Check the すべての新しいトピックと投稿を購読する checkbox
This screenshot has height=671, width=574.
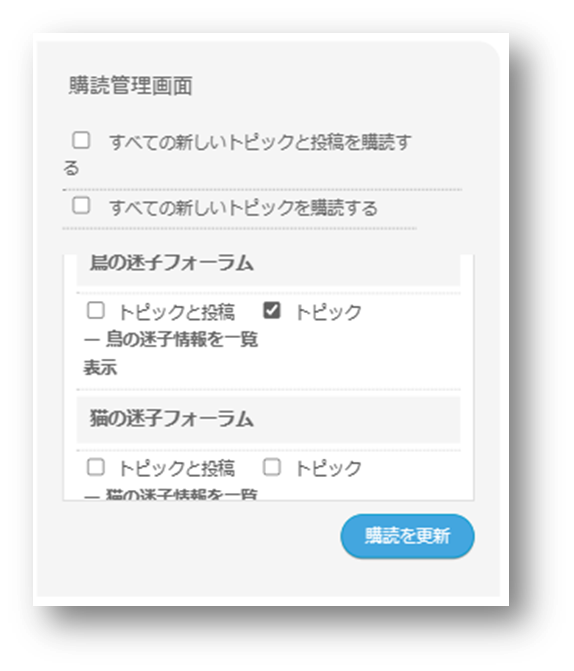81,140
